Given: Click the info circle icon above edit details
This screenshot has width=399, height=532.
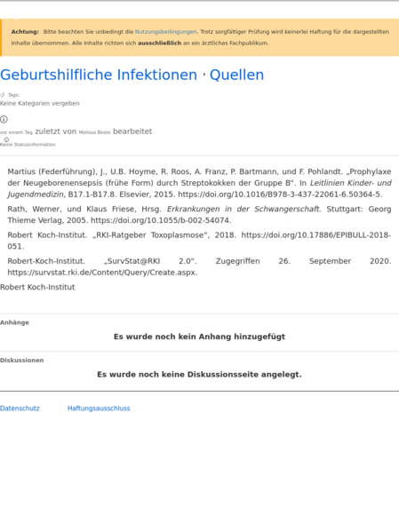Looking at the screenshot, I should click(x=4, y=119).
